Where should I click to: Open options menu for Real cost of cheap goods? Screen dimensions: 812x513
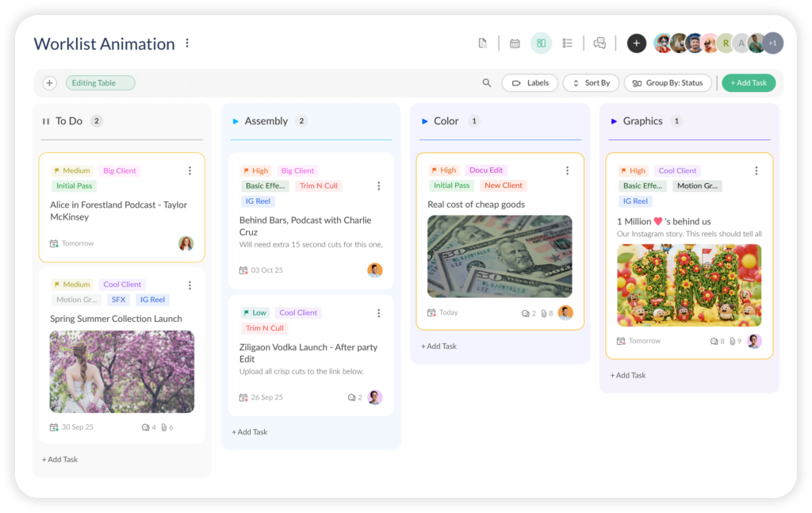pos(567,170)
